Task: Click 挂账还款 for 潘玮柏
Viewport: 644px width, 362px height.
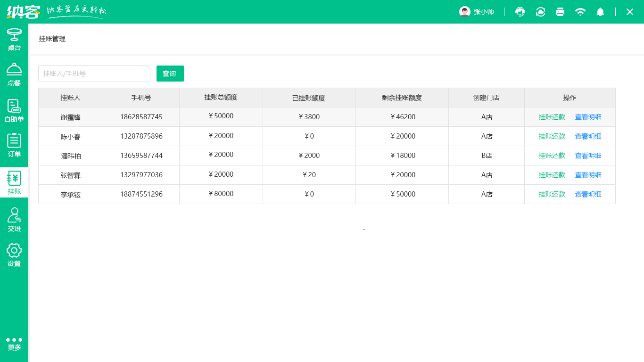Action: click(552, 156)
